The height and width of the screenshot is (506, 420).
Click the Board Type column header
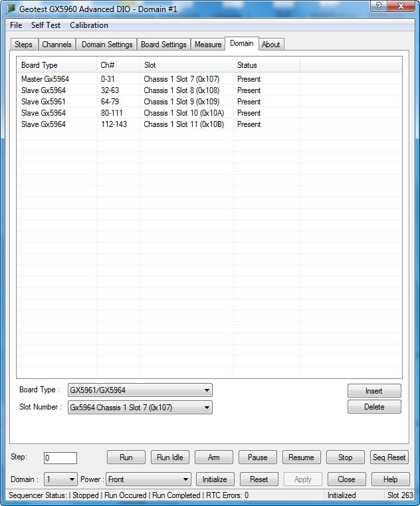coord(56,65)
